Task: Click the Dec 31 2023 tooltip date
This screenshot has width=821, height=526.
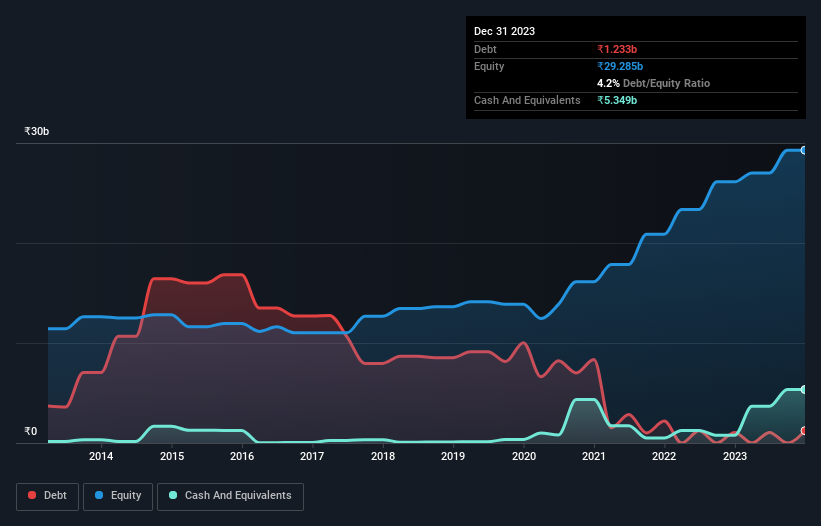Action: tap(504, 31)
